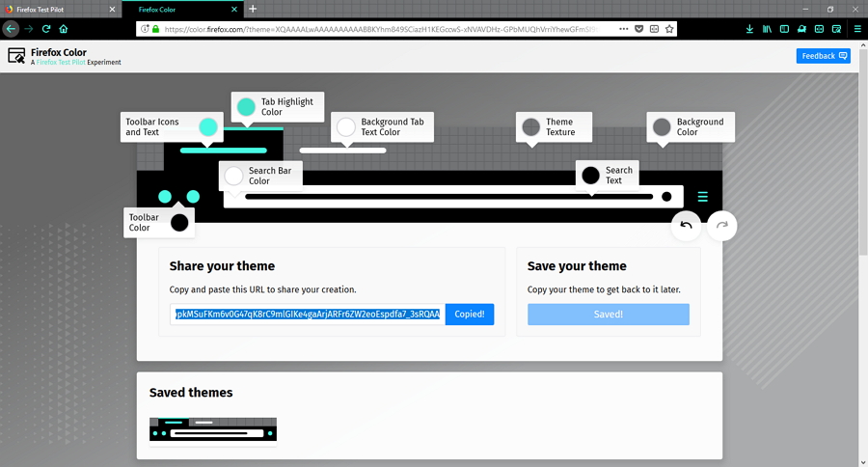Bookmark this page with the star

pyautogui.click(x=669, y=29)
